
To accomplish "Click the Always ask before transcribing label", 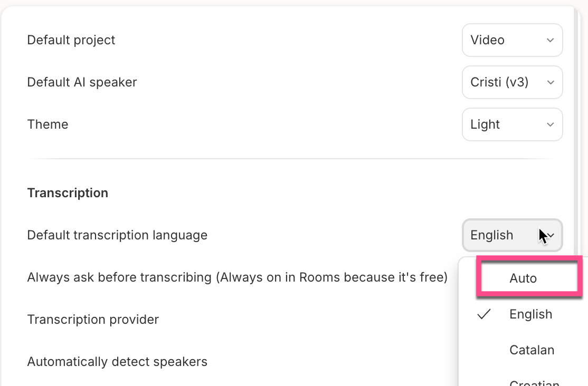I will click(237, 277).
